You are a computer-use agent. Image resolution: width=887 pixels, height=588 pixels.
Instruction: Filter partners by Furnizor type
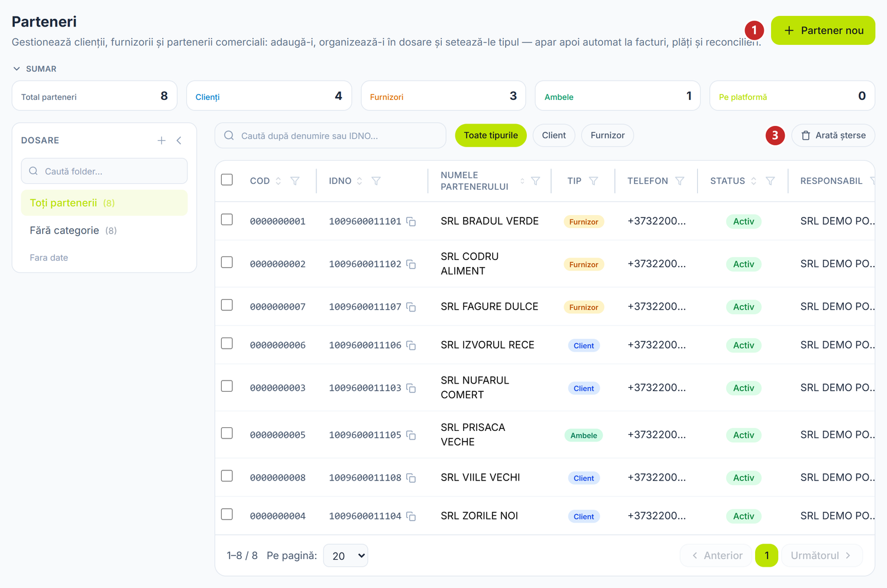(x=608, y=135)
